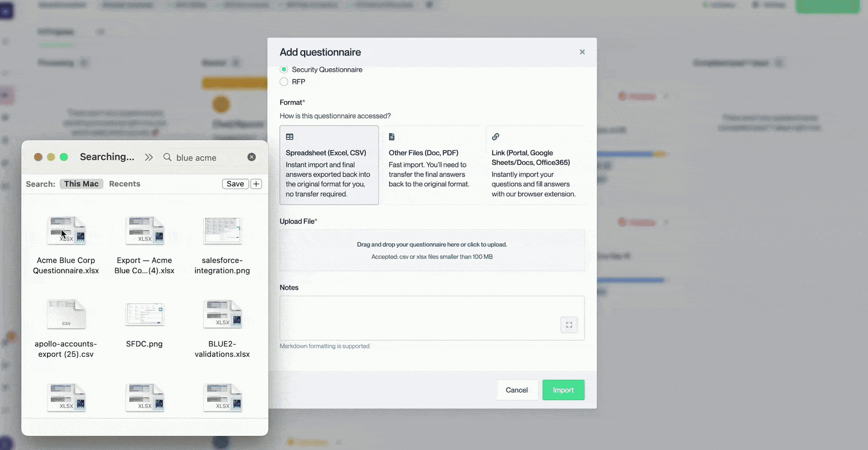Save the Finder search
Screen dimensions: 868x450
coord(235,184)
